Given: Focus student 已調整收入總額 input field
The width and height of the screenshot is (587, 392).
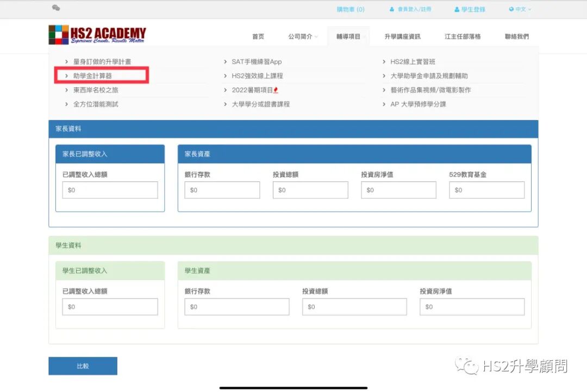Looking at the screenshot, I should coord(110,307).
